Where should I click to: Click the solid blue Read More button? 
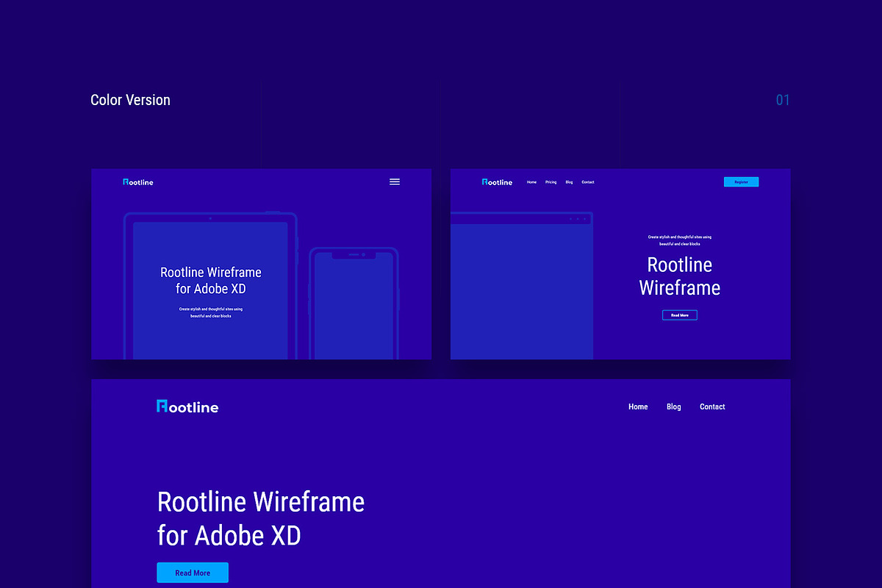point(193,573)
